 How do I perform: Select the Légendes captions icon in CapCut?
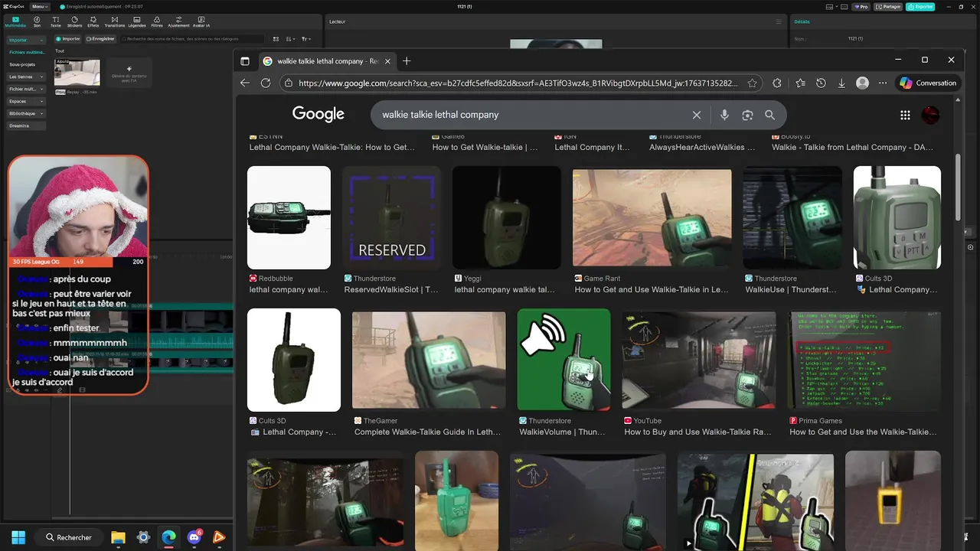click(137, 21)
